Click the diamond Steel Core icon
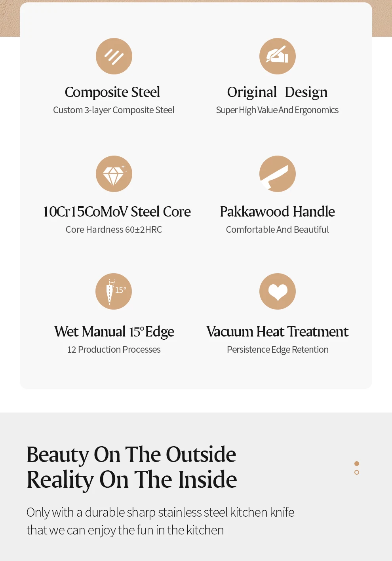This screenshot has height=561, width=392. point(114,174)
